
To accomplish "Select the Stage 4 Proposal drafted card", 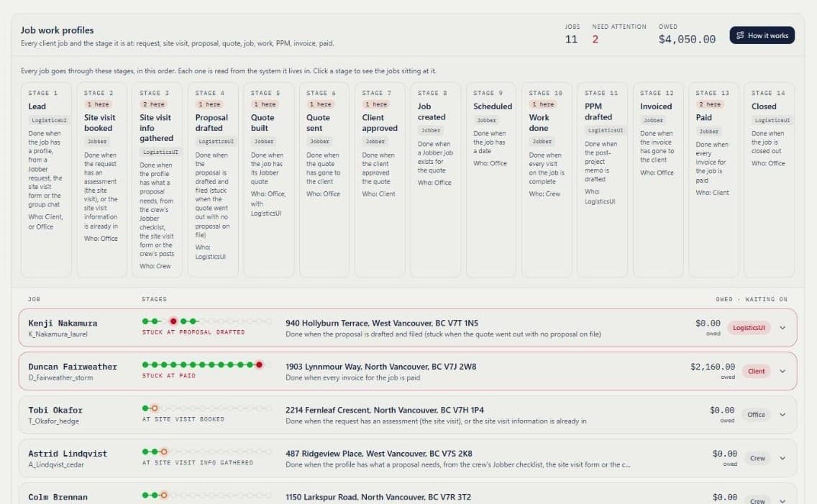I will point(213,180).
